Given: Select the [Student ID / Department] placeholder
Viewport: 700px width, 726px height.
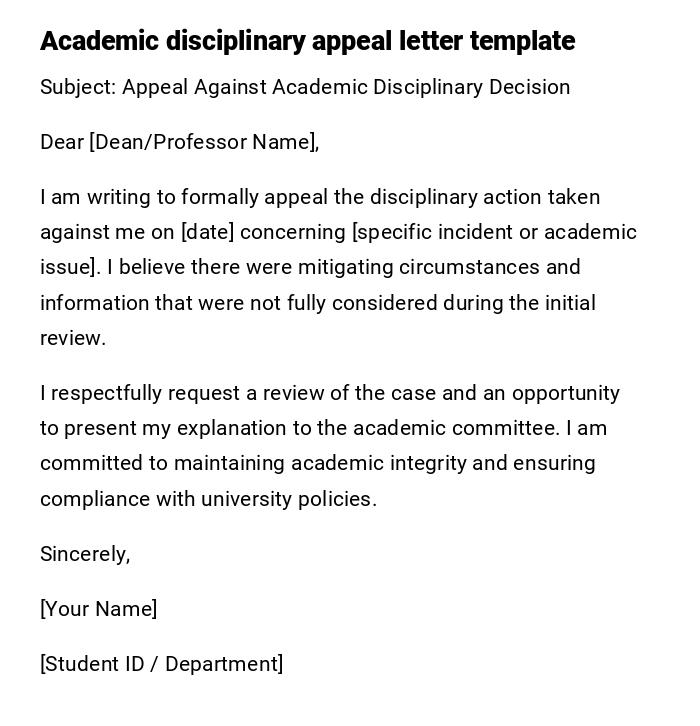Looking at the screenshot, I should tap(161, 664).
